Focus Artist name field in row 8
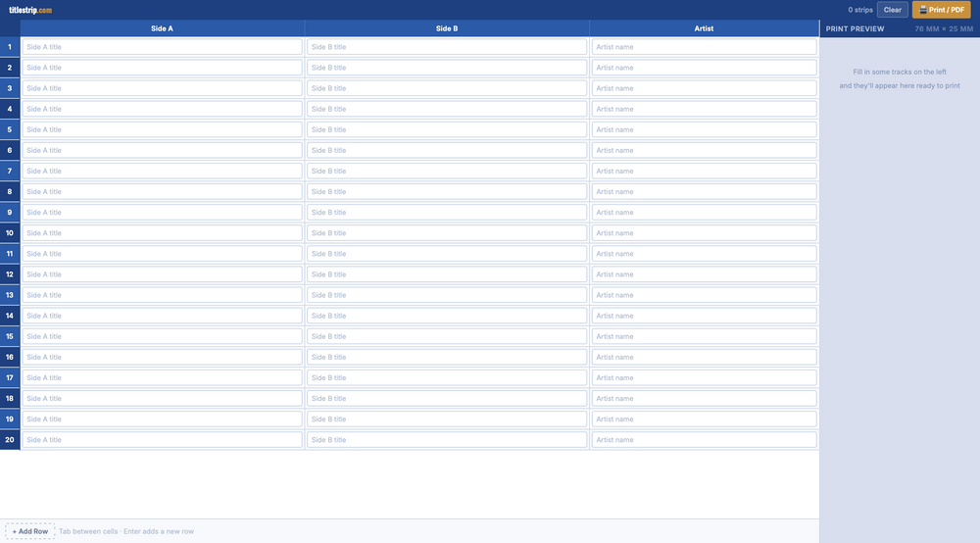 (704, 191)
